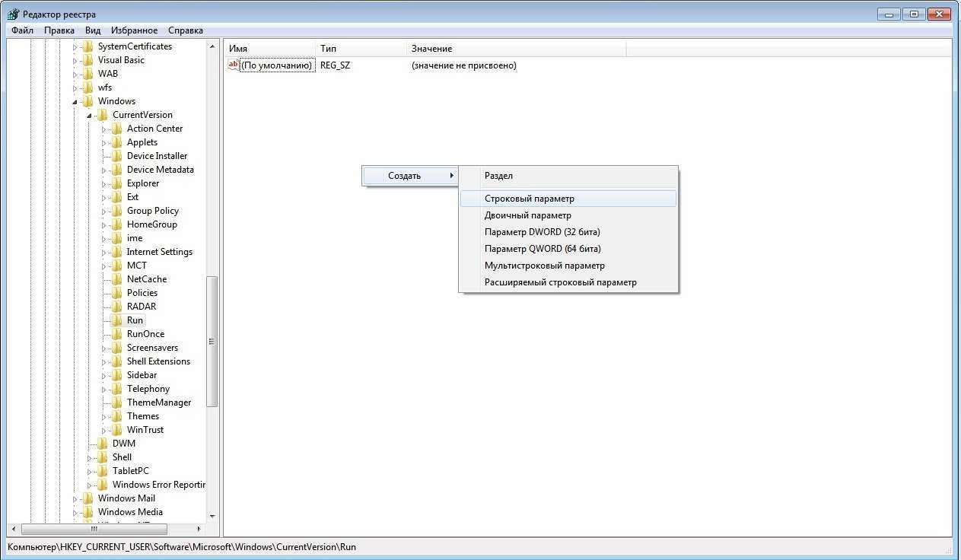
Task: Collapse the Windows key node
Action: (75, 102)
